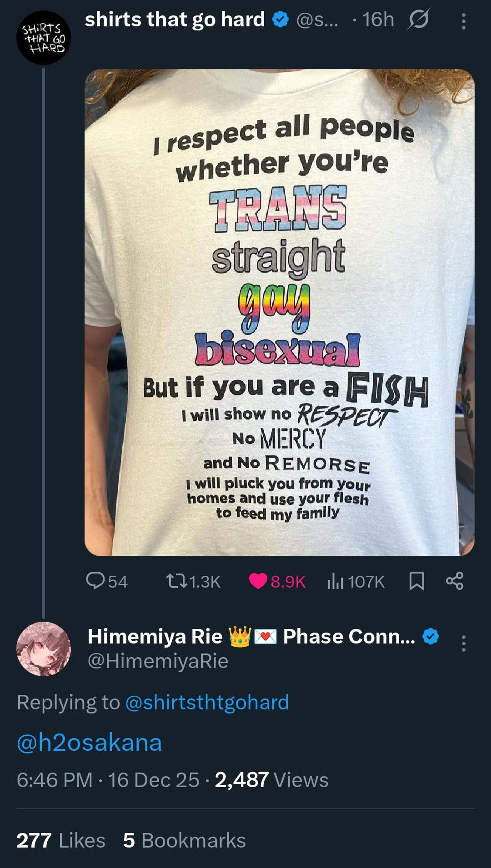
Task: Tap the shirts that go hard display name
Action: (175, 20)
